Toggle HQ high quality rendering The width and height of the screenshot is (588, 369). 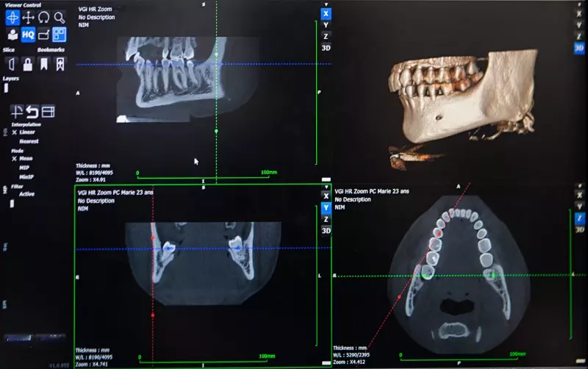tap(28, 35)
